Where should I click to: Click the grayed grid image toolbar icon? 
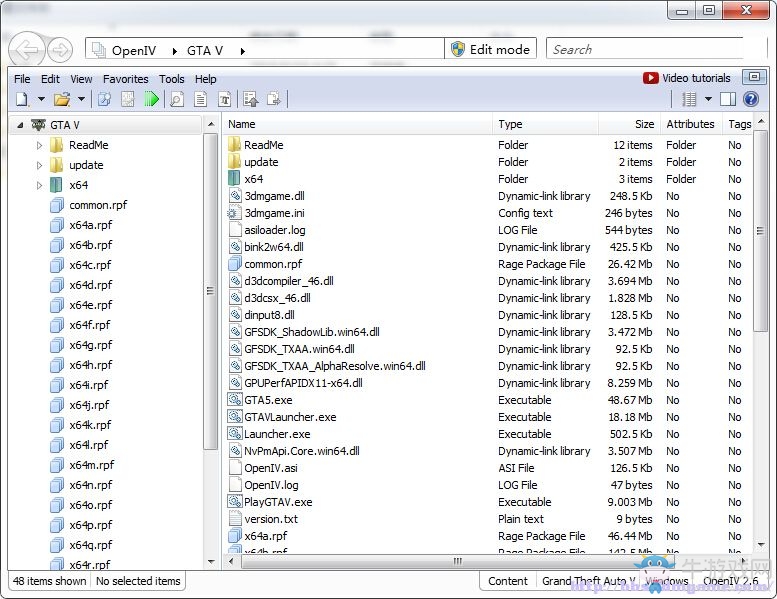[128, 99]
